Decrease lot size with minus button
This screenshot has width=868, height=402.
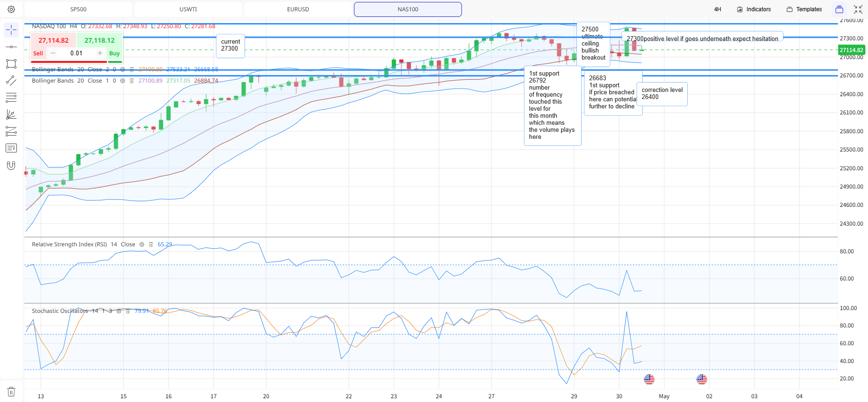[x=53, y=53]
